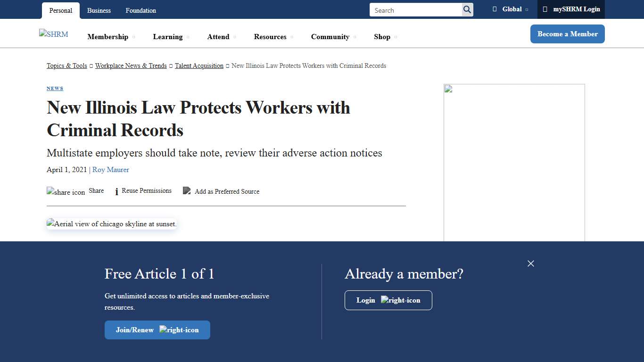Screen dimensions: 644x362
Task: Follow the Talent Acquisition breadcrumb link
Action: click(x=199, y=66)
